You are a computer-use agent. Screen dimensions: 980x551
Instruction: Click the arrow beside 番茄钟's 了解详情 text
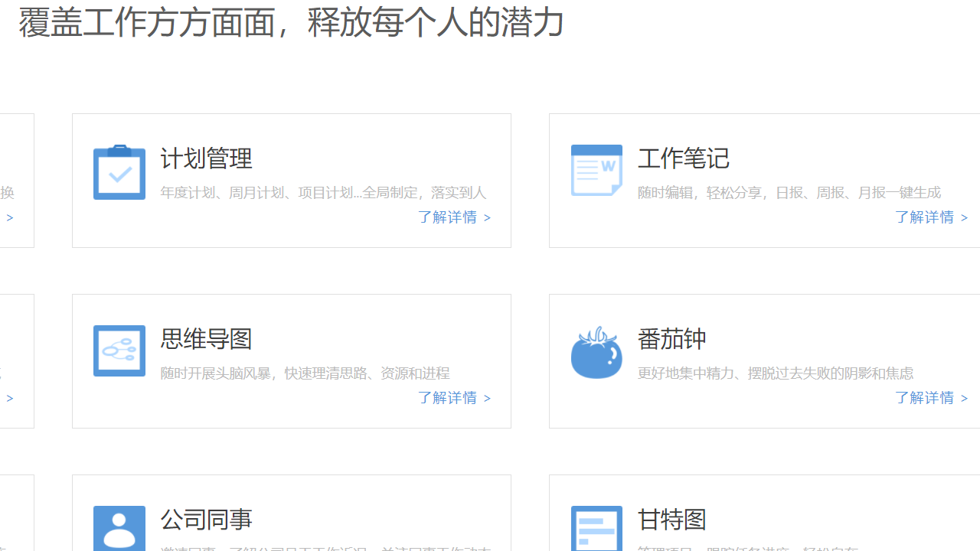965,398
